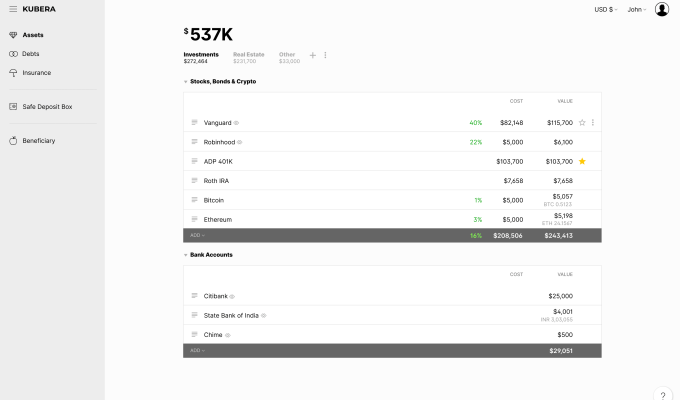Add a new sheet with plus icon

point(313,55)
